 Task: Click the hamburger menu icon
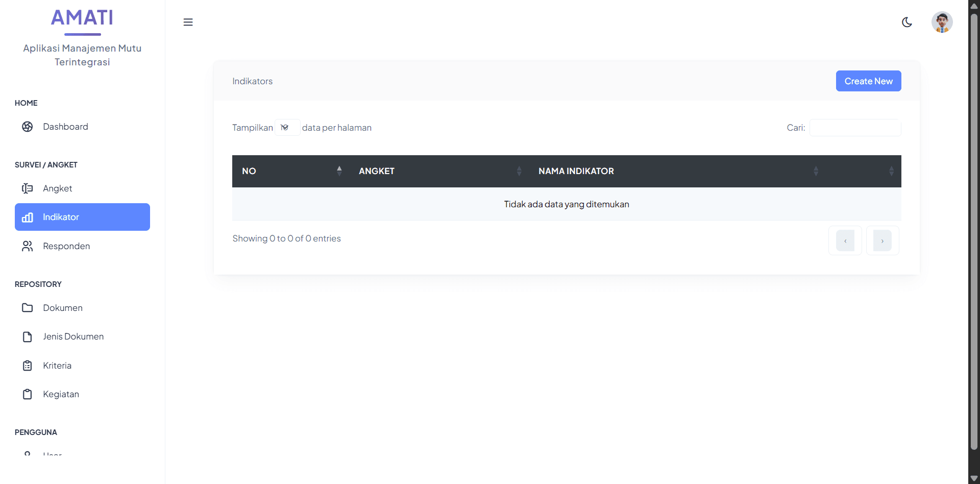click(x=188, y=22)
